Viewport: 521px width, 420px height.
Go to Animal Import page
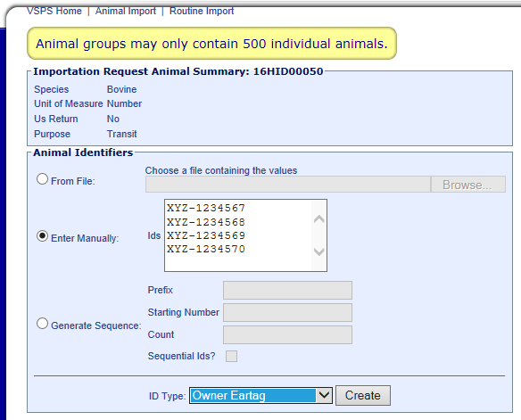click(126, 11)
